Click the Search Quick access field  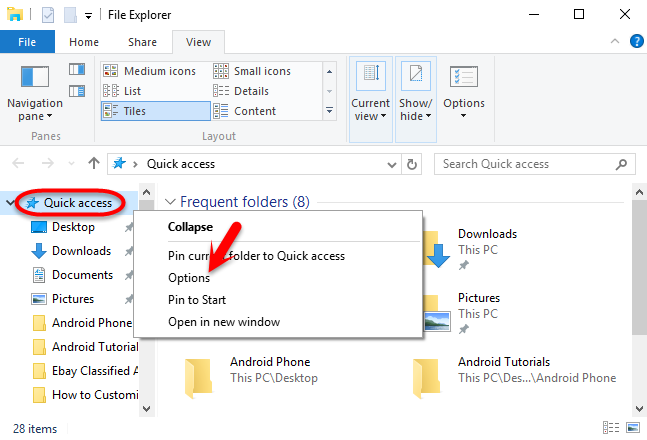coord(524,164)
